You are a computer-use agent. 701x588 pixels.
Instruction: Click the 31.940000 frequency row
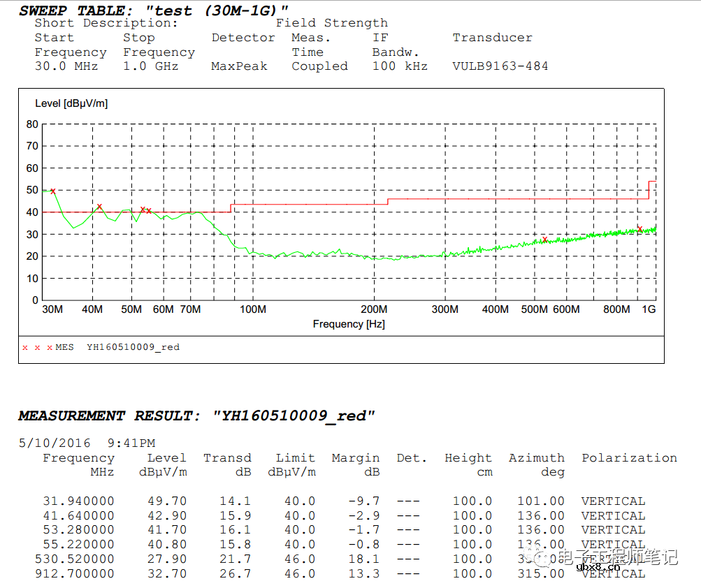[78, 501]
